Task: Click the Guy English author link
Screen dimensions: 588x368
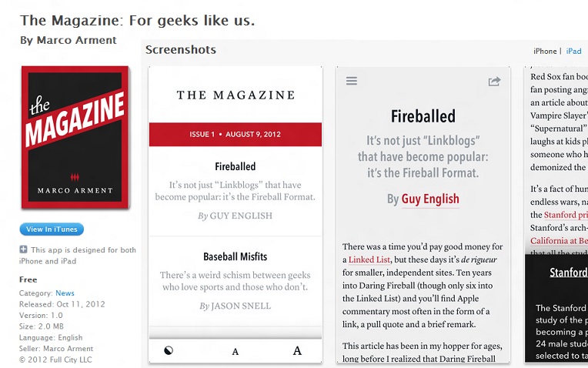Action: click(429, 199)
